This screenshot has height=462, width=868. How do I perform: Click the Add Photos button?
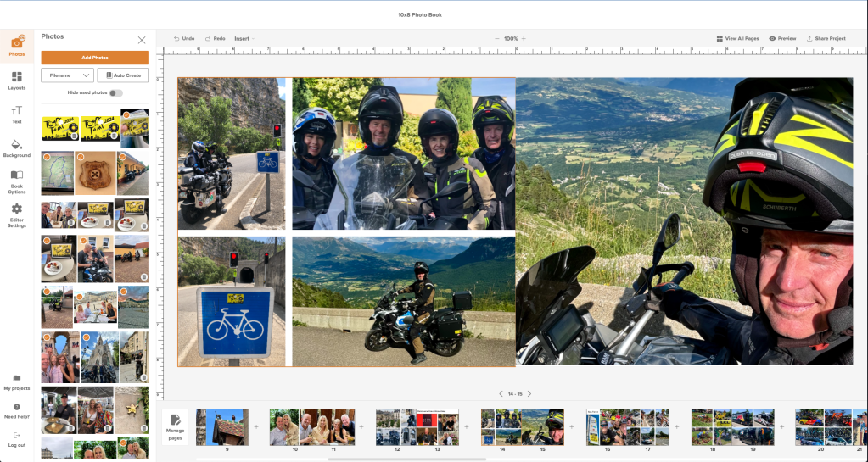pyautogui.click(x=95, y=58)
